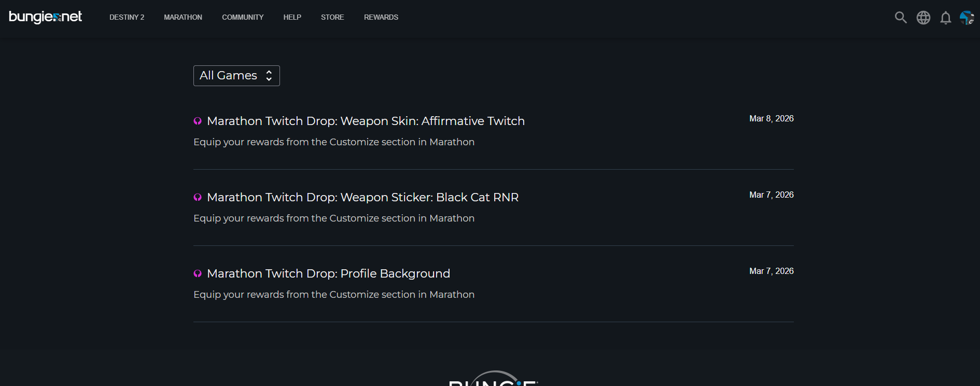Open the Help menu
This screenshot has height=386, width=980.
[292, 17]
